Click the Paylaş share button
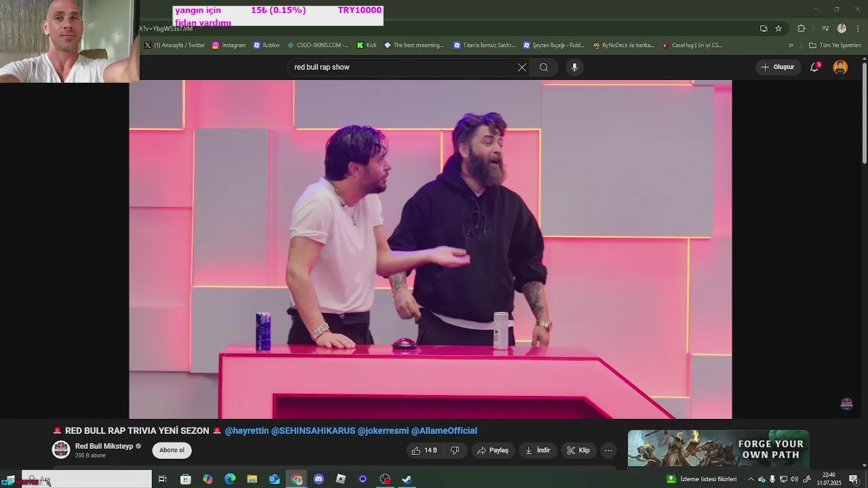Image resolution: width=868 pixels, height=488 pixels. pyautogui.click(x=492, y=450)
